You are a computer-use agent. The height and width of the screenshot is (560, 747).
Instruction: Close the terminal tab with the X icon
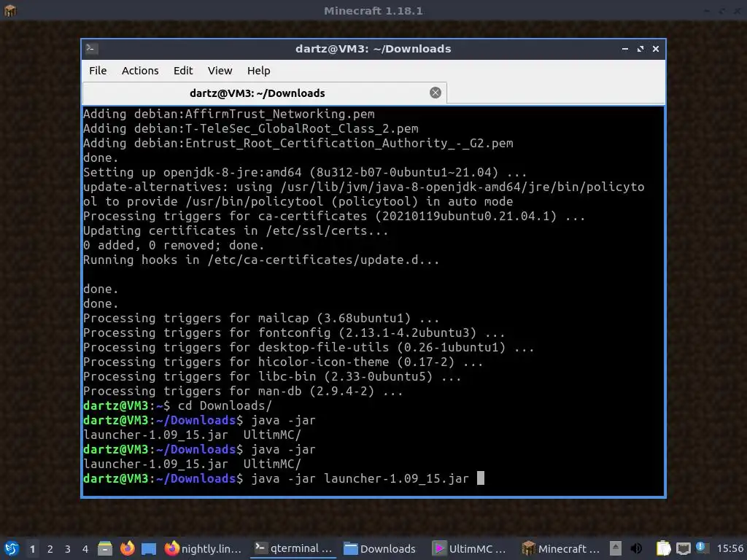click(436, 93)
